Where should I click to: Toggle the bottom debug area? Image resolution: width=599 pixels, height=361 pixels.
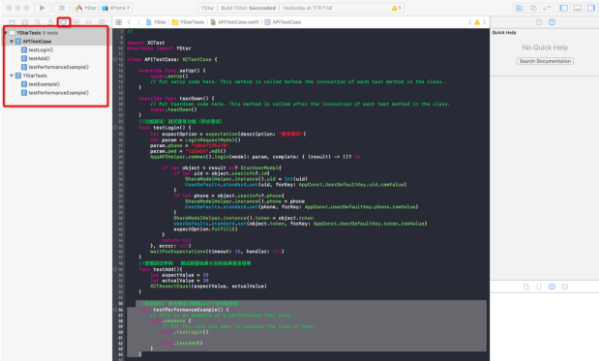point(577,8)
